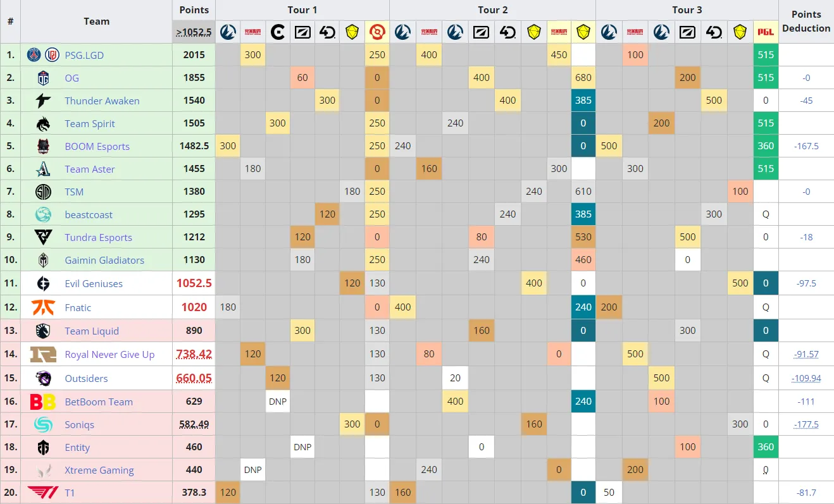This screenshot has height=504, width=834.
Task: Click the PSG logo beside PSG.LGD
Action: (x=34, y=55)
